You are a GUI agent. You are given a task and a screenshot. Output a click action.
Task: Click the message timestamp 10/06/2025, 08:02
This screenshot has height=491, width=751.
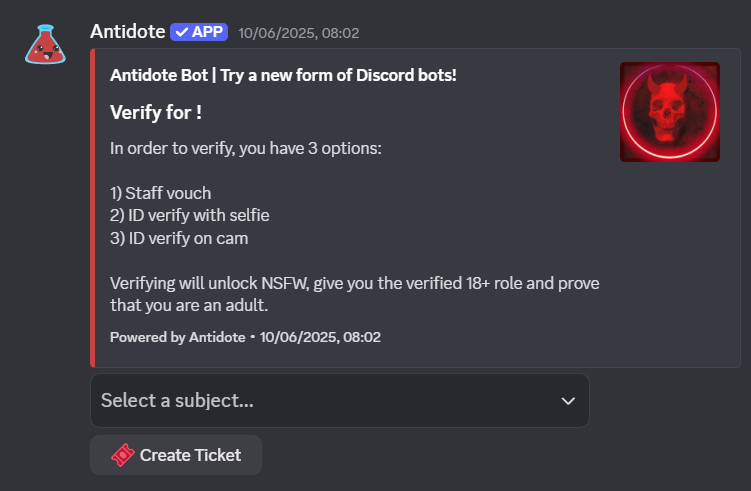click(299, 33)
